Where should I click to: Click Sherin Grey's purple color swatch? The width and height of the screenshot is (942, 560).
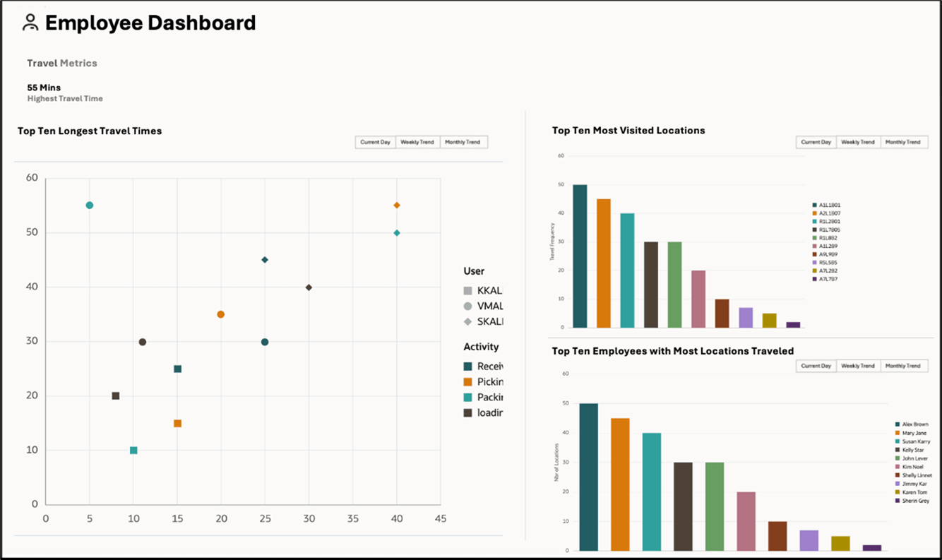point(895,500)
